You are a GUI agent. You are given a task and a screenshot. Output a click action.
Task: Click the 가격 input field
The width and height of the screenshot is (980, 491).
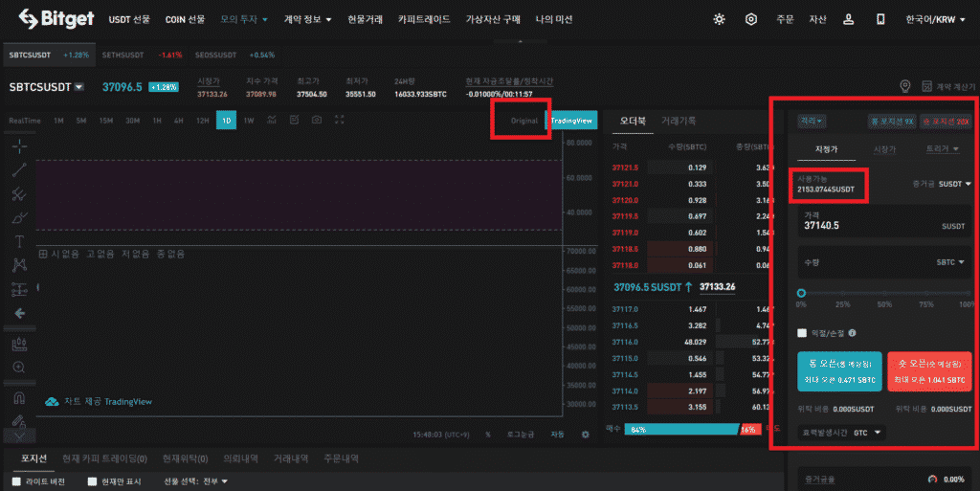coord(884,220)
